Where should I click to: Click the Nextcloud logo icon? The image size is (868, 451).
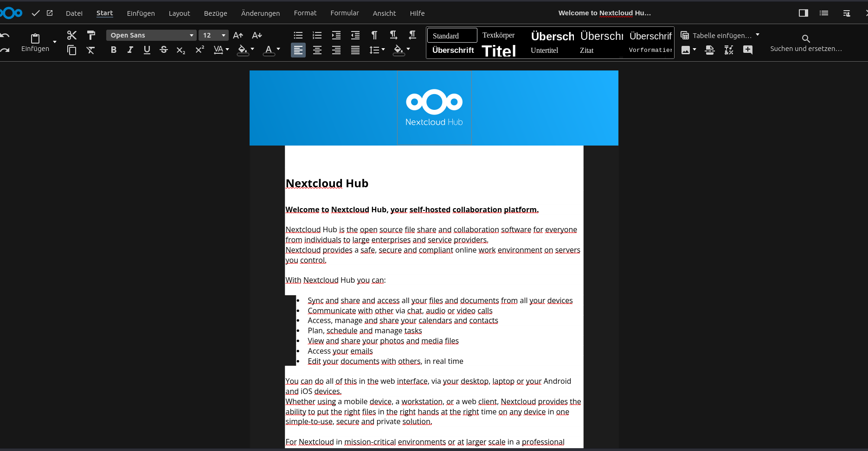point(12,13)
